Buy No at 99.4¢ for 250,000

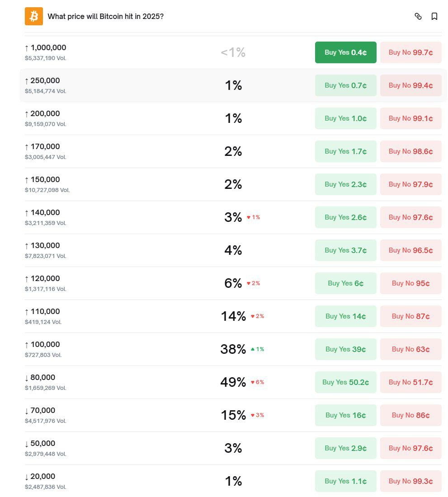[x=410, y=85]
